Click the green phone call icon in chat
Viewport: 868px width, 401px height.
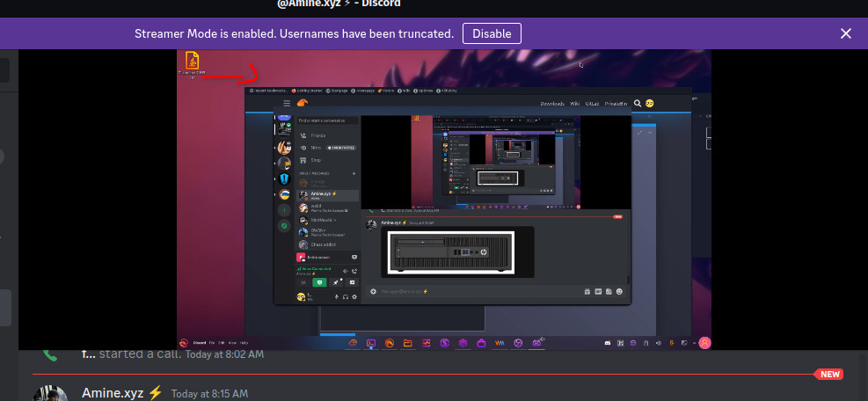click(50, 354)
